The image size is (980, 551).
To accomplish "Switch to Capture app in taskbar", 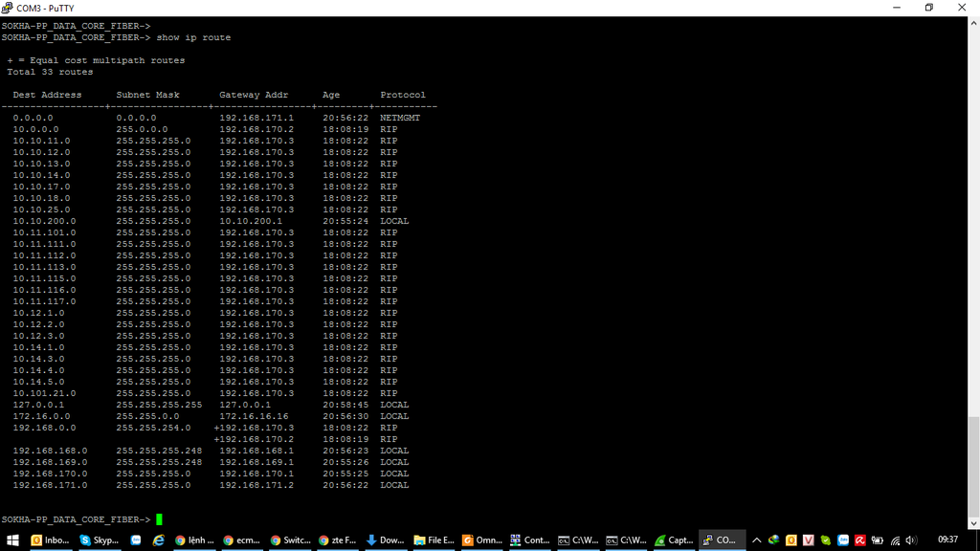I will point(674,540).
